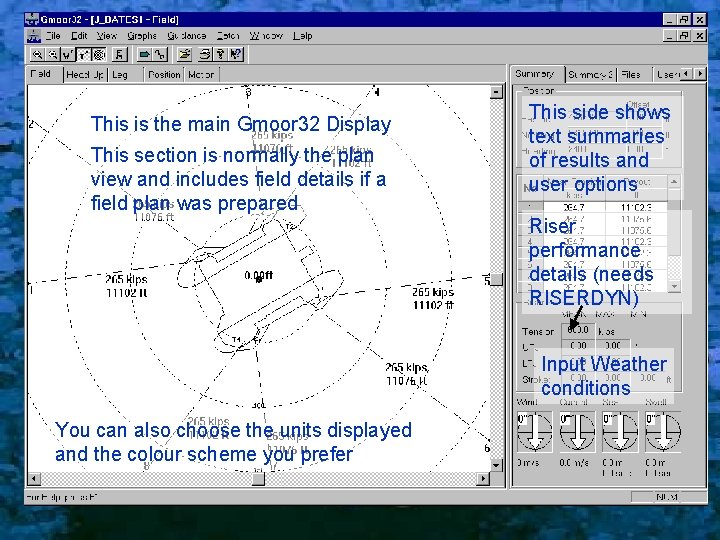Click the standalone sixth toolbar icon
The width and height of the screenshot is (720, 540).
(x=119, y=55)
